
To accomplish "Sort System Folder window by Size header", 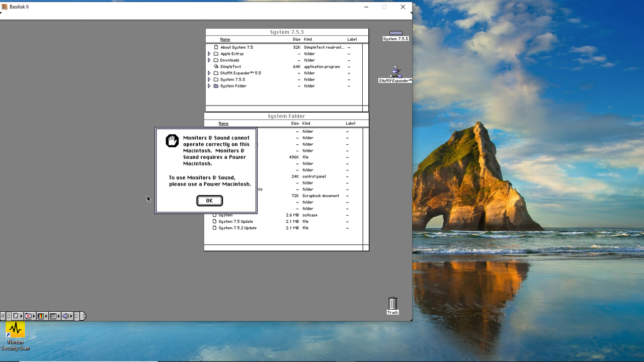I will tap(295, 123).
